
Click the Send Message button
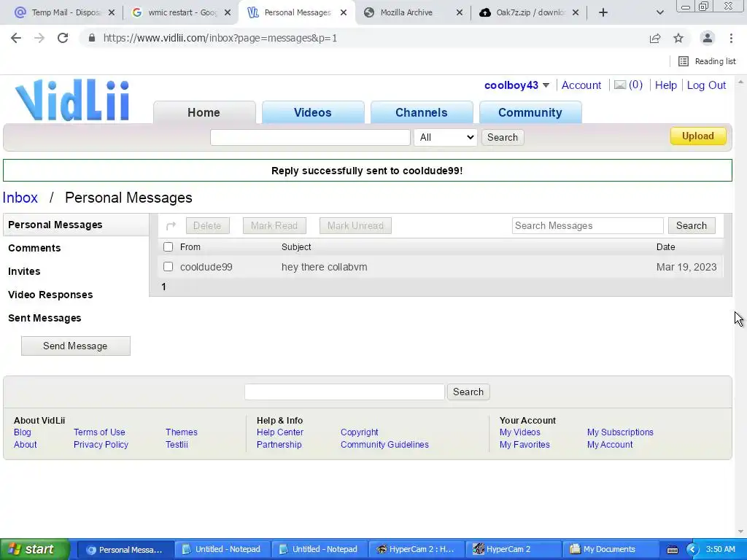pyautogui.click(x=75, y=346)
